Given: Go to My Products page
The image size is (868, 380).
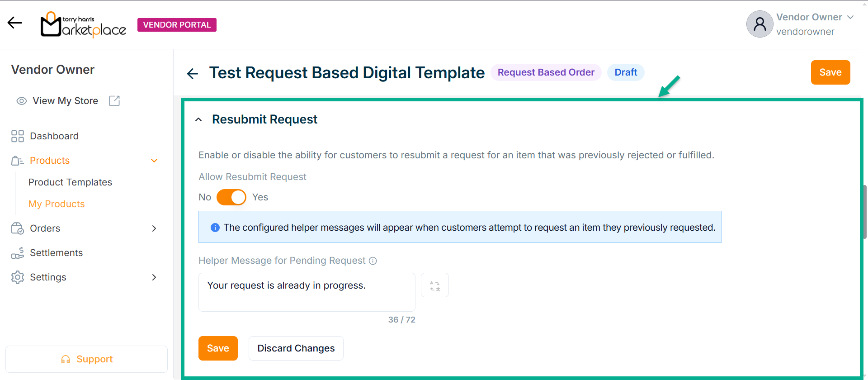Looking at the screenshot, I should tap(57, 204).
